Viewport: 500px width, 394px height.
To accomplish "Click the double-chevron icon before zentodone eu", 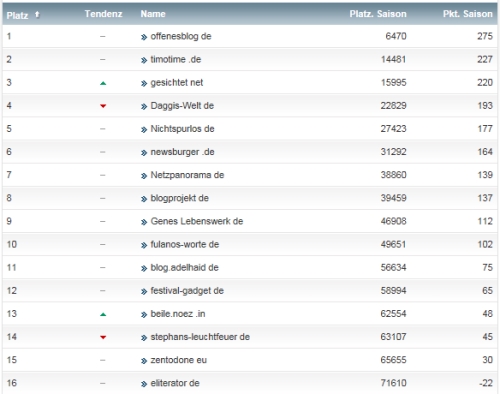I will 144,361.
